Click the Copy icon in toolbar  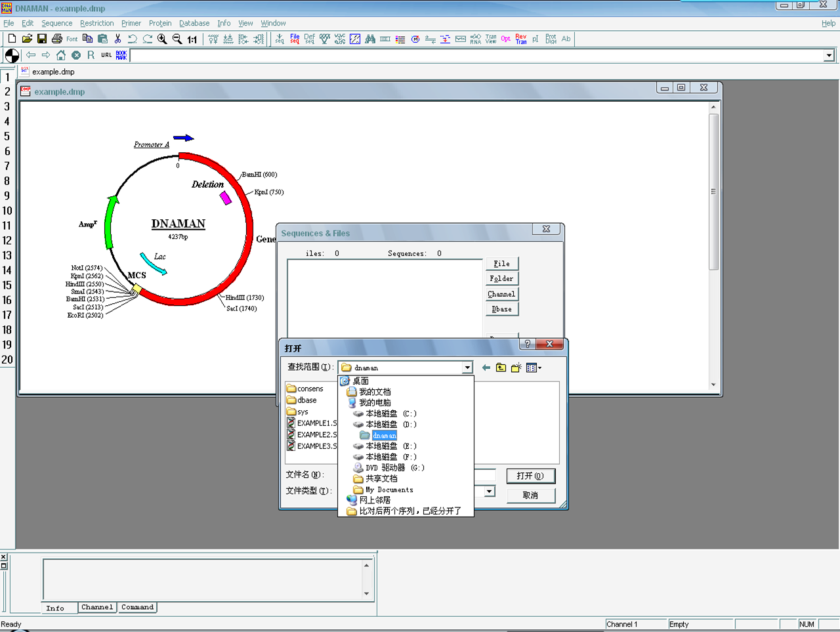tap(87, 39)
